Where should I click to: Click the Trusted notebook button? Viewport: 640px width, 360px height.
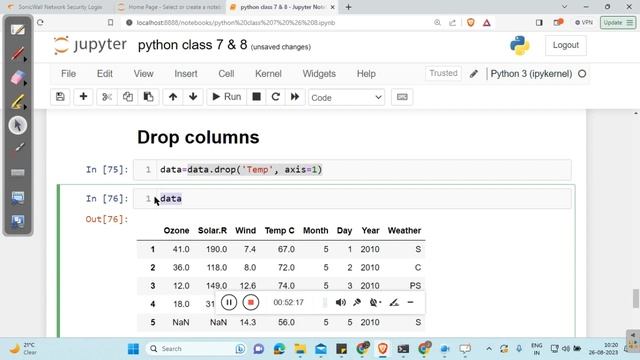[x=443, y=73]
